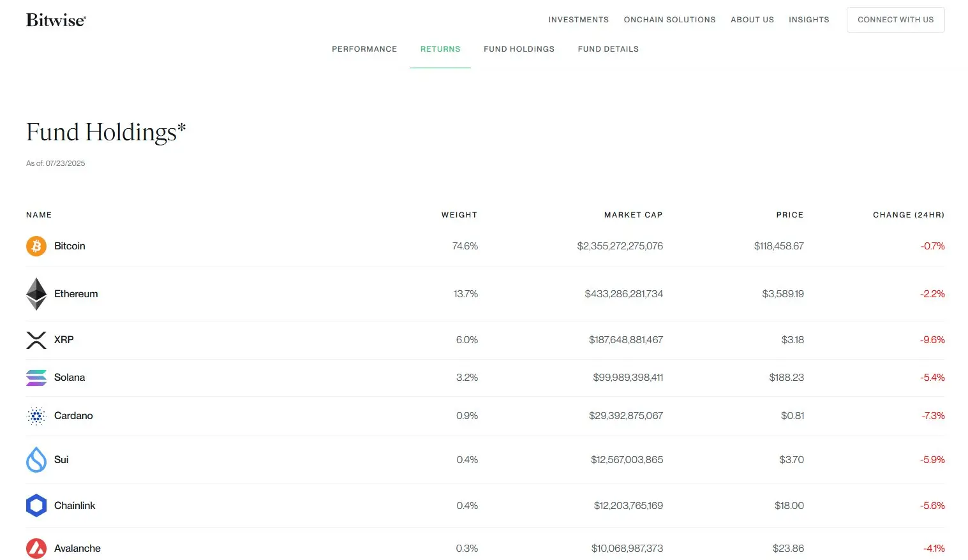Click Bitcoin price $118,458.67

point(779,246)
